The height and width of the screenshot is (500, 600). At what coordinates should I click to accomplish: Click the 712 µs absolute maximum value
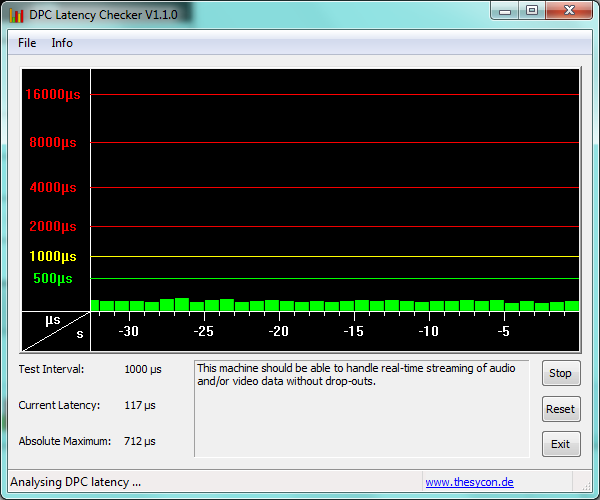click(140, 441)
